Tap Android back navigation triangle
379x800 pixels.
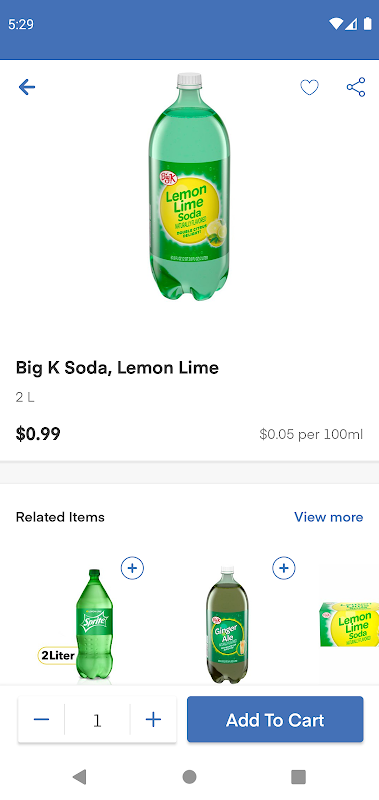79,777
